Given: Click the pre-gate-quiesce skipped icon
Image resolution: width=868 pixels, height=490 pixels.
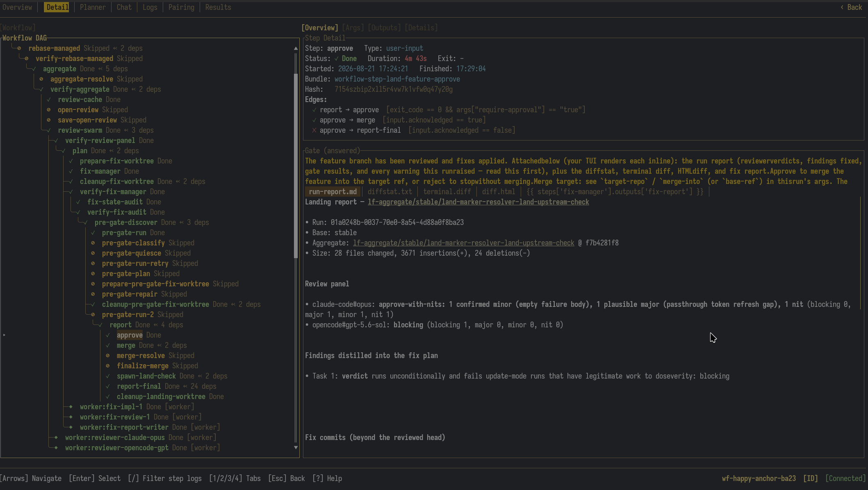Looking at the screenshot, I should pyautogui.click(x=93, y=253).
